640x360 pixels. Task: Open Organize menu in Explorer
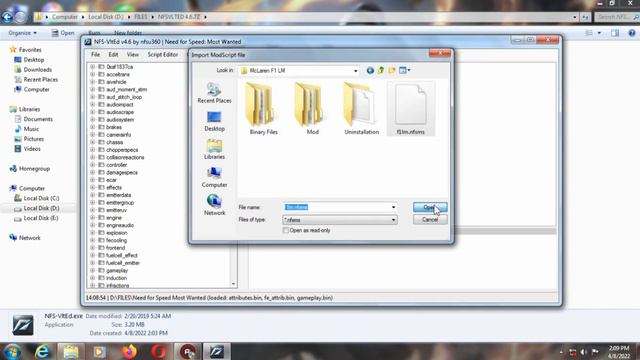pos(22,33)
